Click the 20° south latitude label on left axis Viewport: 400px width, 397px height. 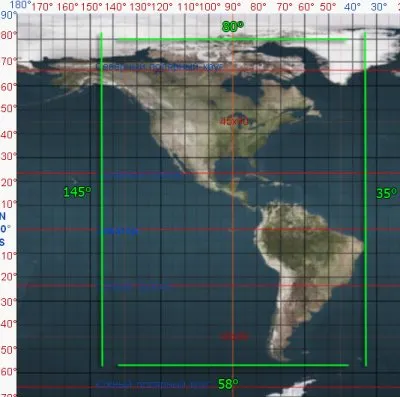9,277
